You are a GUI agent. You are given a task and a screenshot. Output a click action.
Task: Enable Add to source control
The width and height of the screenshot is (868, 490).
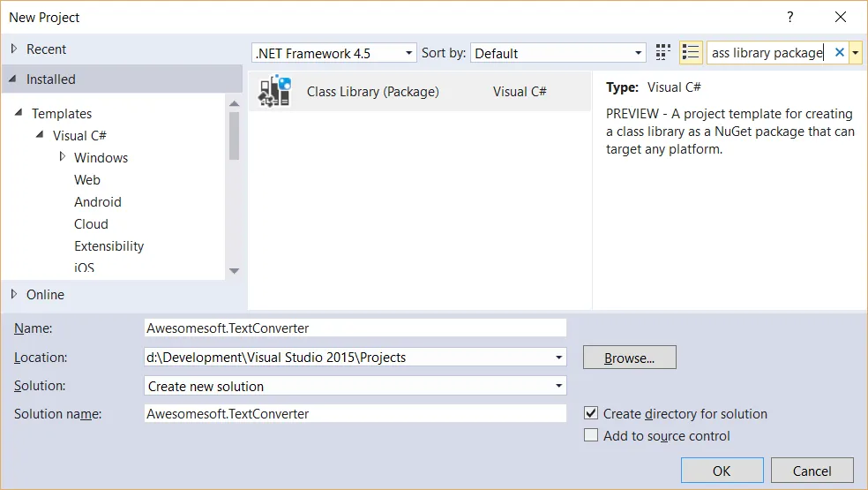click(x=591, y=435)
